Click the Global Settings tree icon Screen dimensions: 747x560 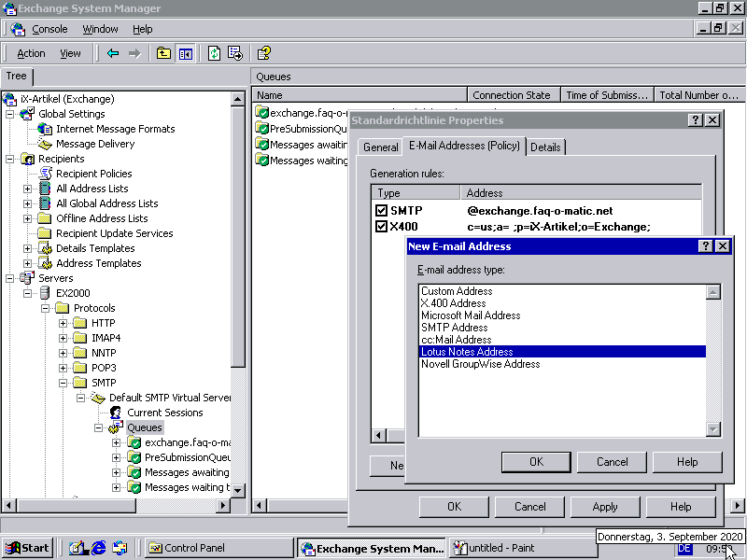tap(28, 114)
